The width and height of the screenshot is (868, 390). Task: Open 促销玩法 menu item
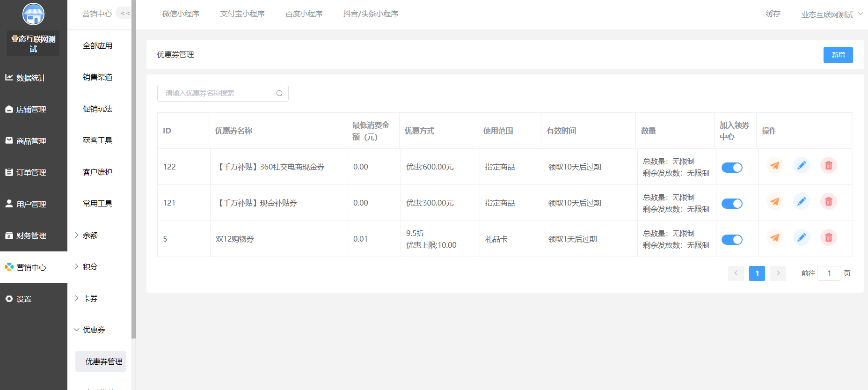point(98,109)
